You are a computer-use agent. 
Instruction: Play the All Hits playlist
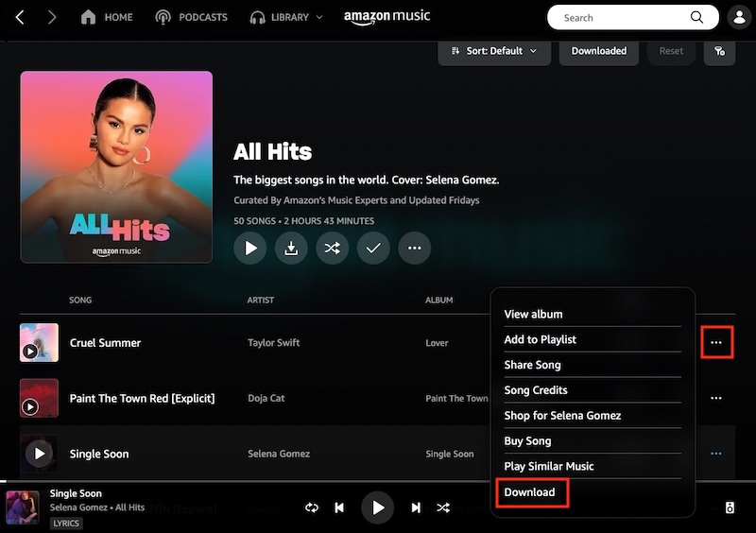pyautogui.click(x=250, y=248)
